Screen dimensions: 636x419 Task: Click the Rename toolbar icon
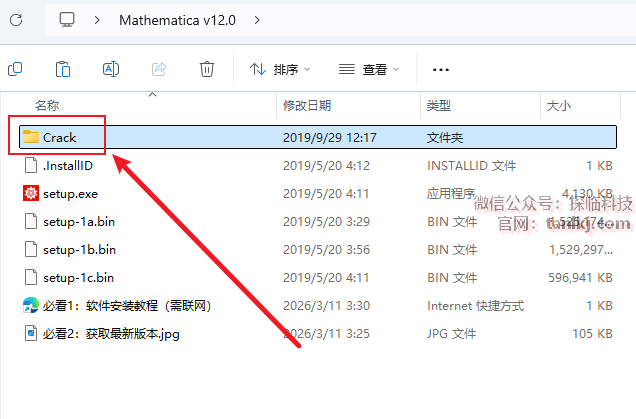pyautogui.click(x=111, y=69)
